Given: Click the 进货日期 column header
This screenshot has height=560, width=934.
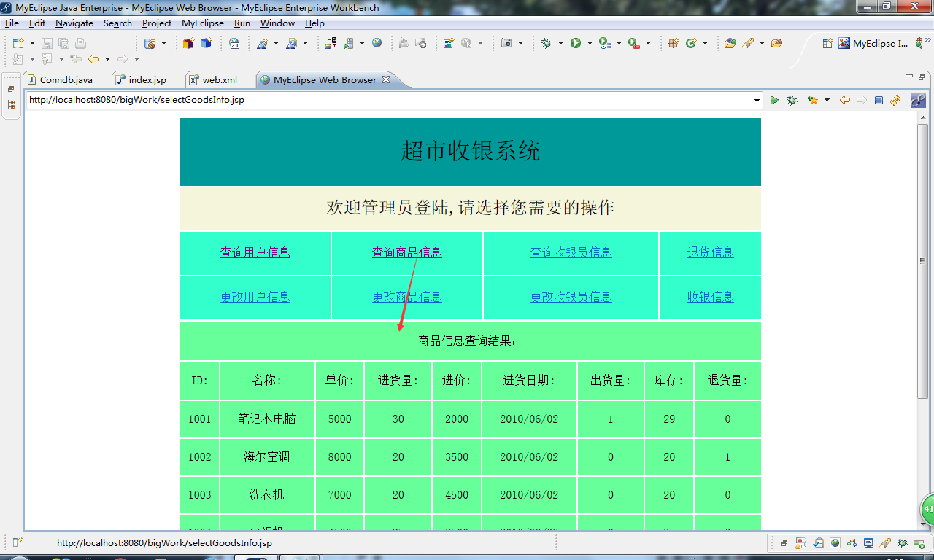Looking at the screenshot, I should click(x=529, y=381).
